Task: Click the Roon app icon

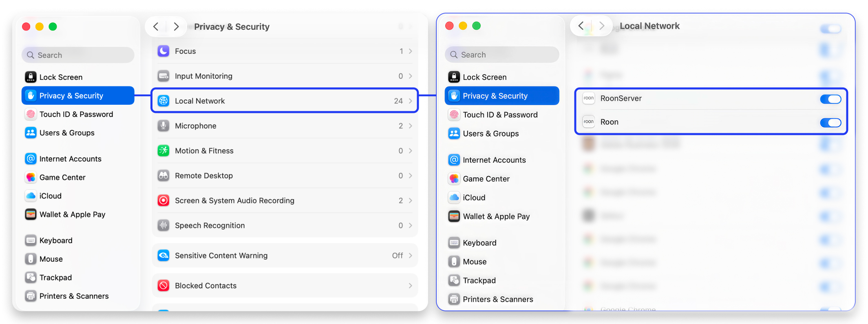Action: pyautogui.click(x=588, y=122)
